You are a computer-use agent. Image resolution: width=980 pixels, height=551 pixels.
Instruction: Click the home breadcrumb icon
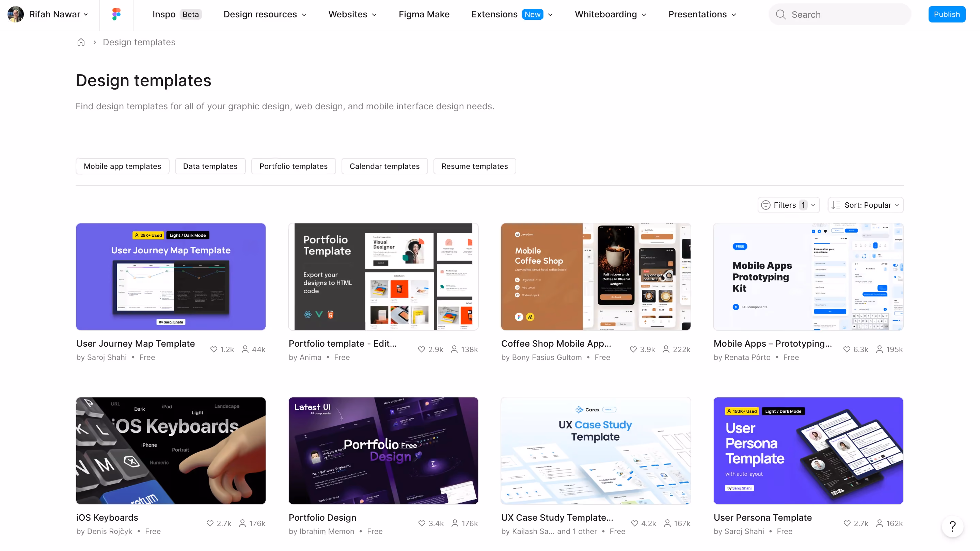pos(81,42)
